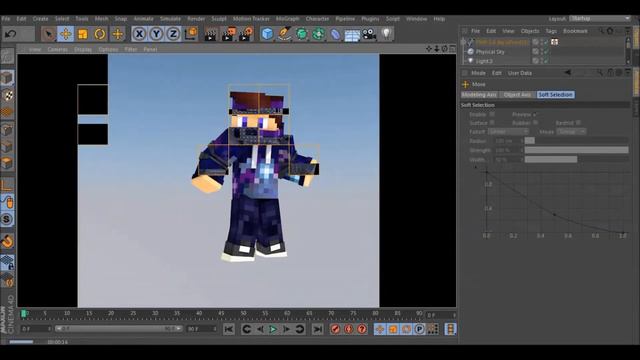
Task: Click the Record Active Objects button
Action: 335,329
